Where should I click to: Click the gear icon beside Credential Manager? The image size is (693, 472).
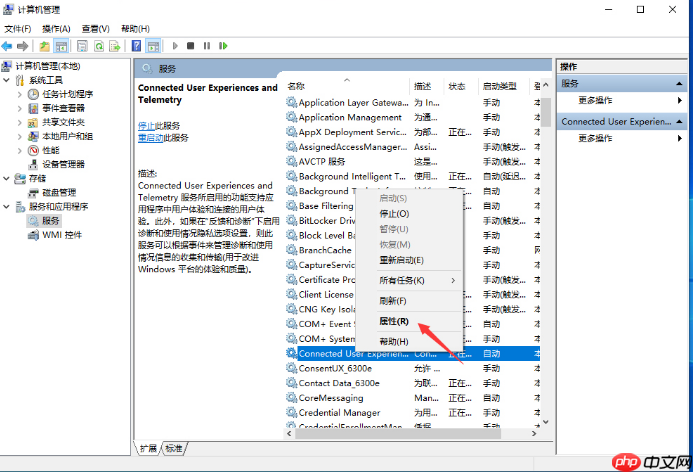[291, 412]
